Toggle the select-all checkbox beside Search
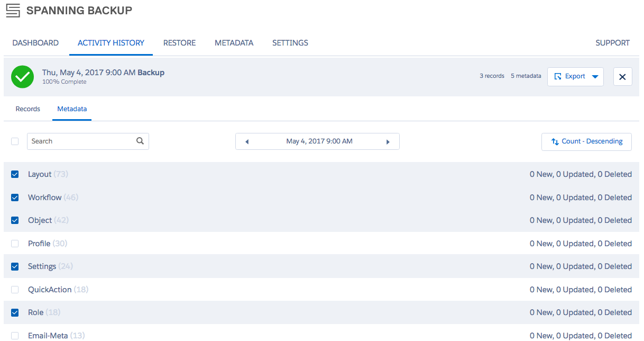 pos(15,141)
